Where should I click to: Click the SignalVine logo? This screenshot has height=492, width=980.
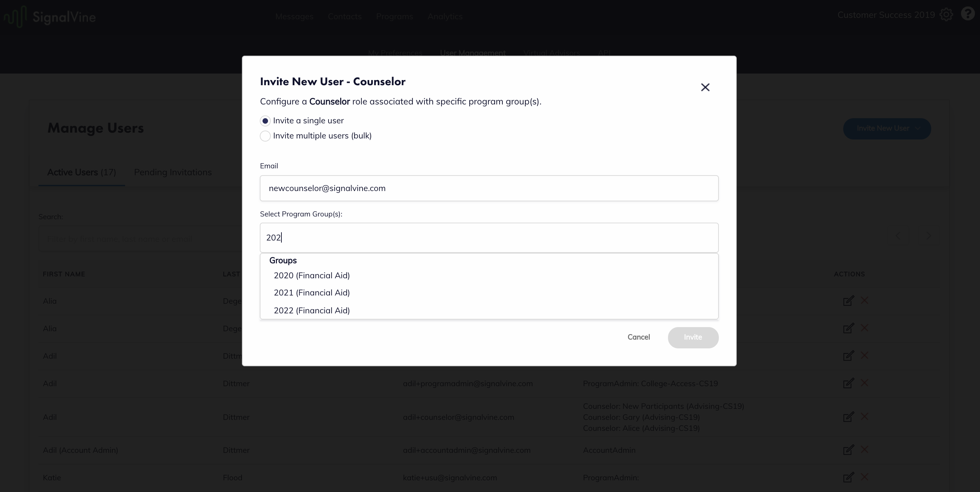point(50,17)
